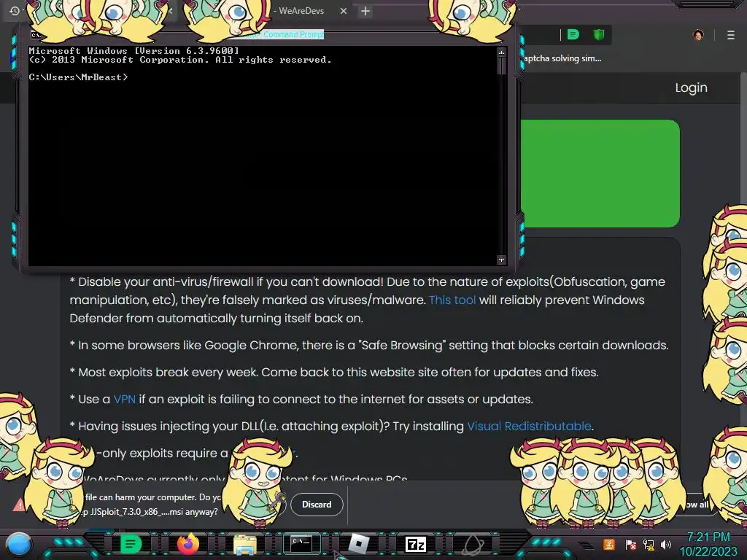The image size is (747, 560).
Task: Open the green chat app in taskbar
Action: coord(131,544)
